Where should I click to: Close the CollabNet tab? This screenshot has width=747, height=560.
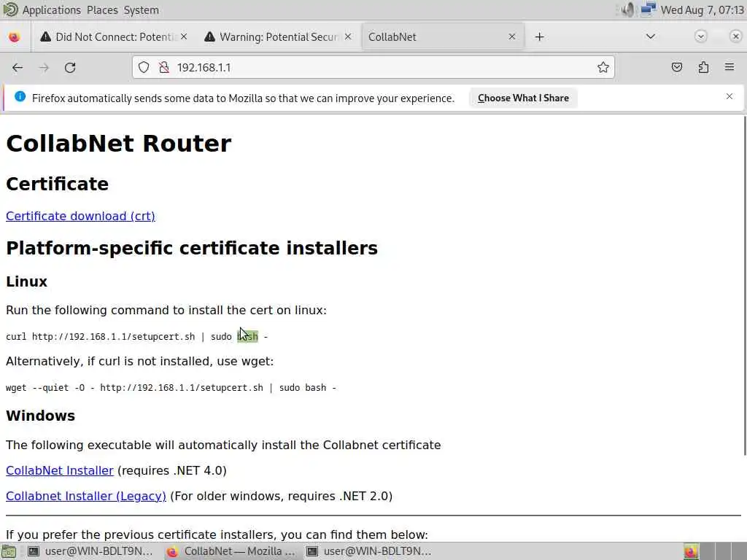(x=511, y=36)
